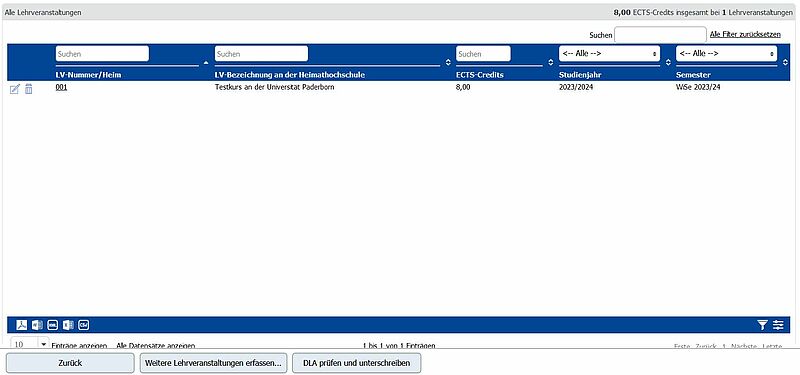Open the Studienjahr filter dropdown
Viewport: 800px width, 375px height.
(609, 54)
